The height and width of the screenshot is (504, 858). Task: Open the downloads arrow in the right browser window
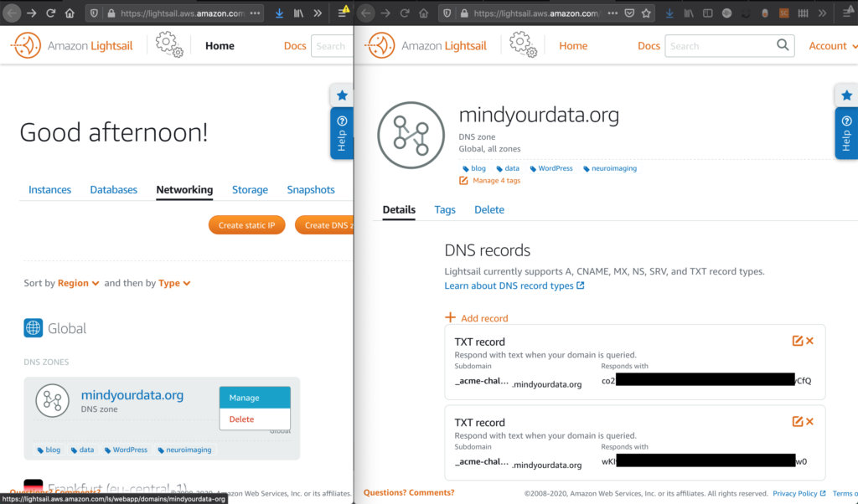pyautogui.click(x=669, y=13)
